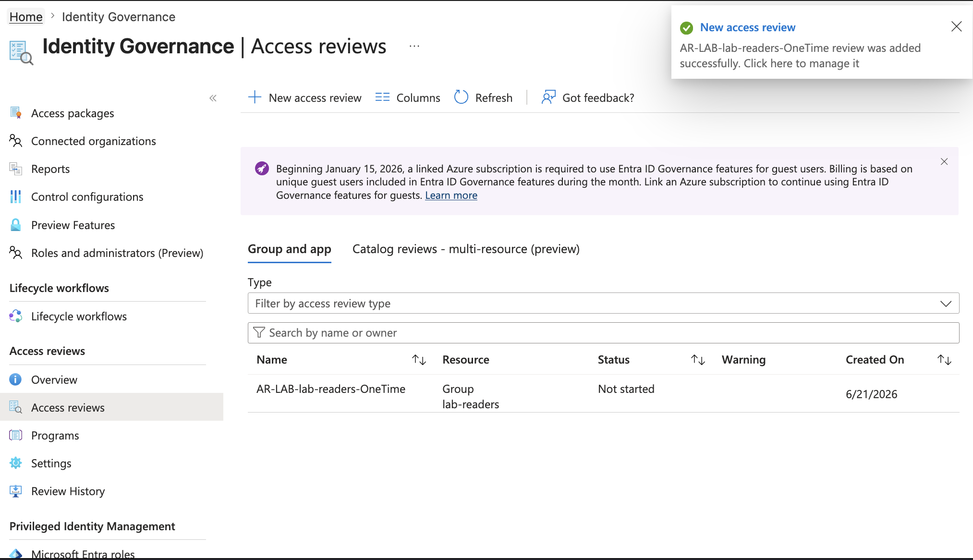Switch to Catalog reviews multi-resource tab
The width and height of the screenshot is (973, 560).
click(x=466, y=249)
